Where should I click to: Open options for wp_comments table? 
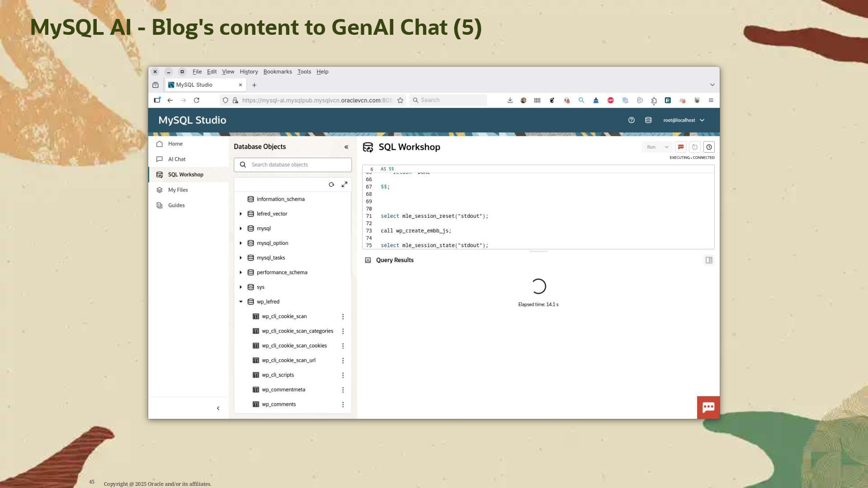pos(343,404)
